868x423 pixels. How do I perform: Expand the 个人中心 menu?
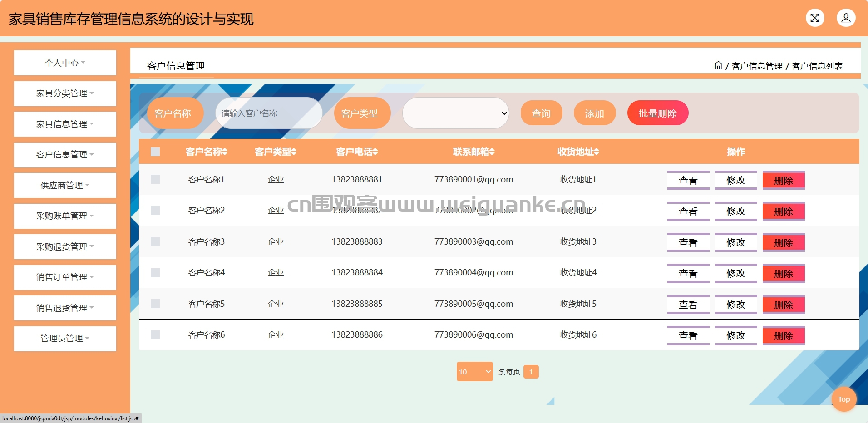click(65, 63)
